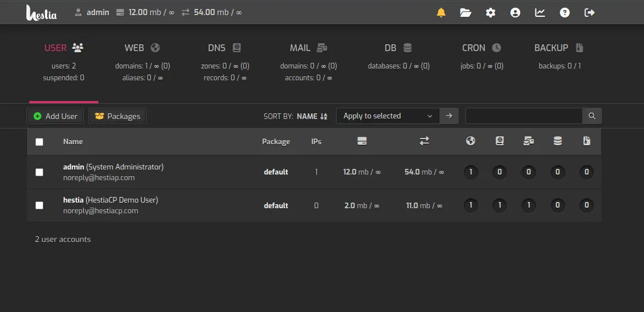The image size is (644, 312).
Task: Click the search input field
Action: pyautogui.click(x=524, y=116)
